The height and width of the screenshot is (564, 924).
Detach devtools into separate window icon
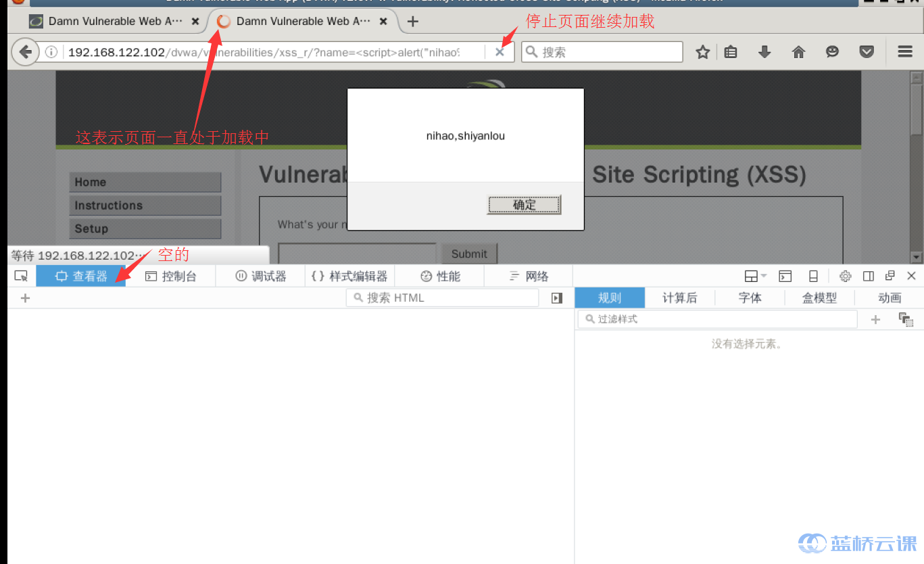(x=890, y=276)
